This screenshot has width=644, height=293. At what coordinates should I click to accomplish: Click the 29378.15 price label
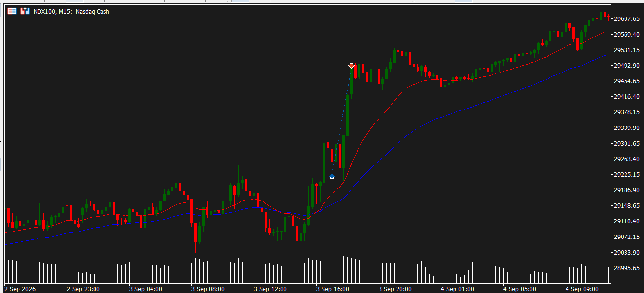point(627,112)
